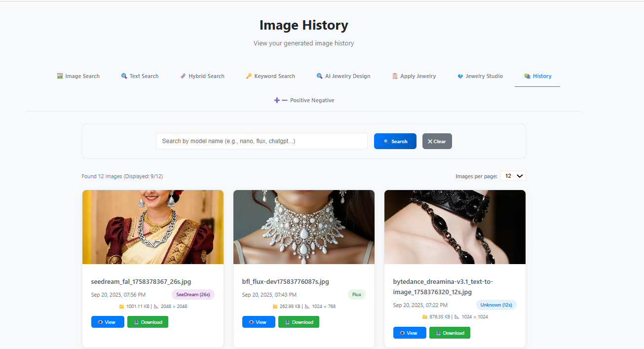Viewport: 644px width, 349px height.
Task: Click the Hybrid Search lightning icon
Action: (183, 76)
